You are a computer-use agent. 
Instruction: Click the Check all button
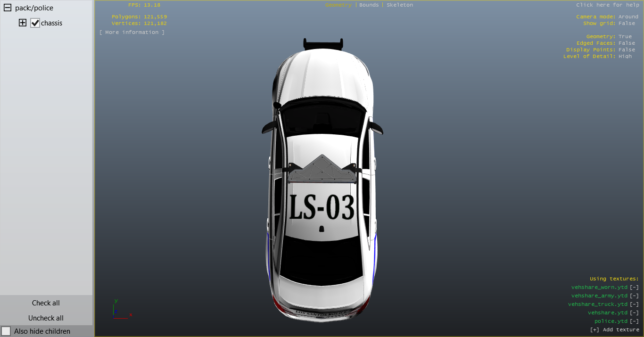(46, 303)
